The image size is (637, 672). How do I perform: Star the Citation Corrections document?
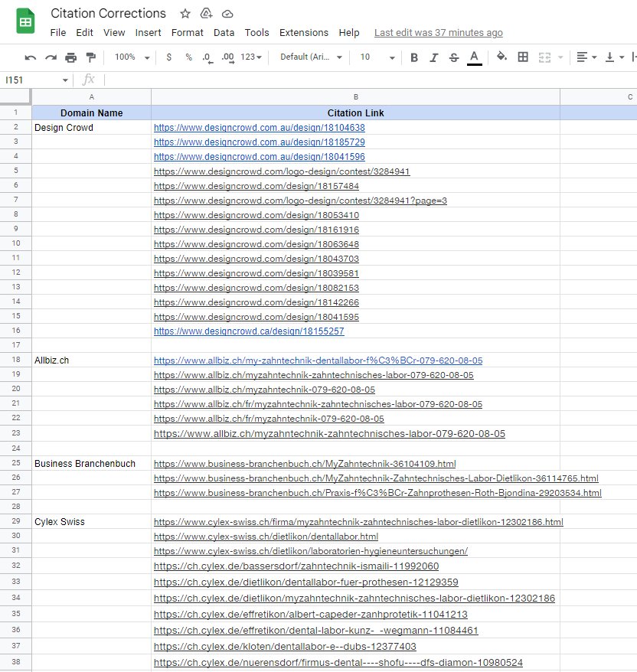[x=185, y=14]
